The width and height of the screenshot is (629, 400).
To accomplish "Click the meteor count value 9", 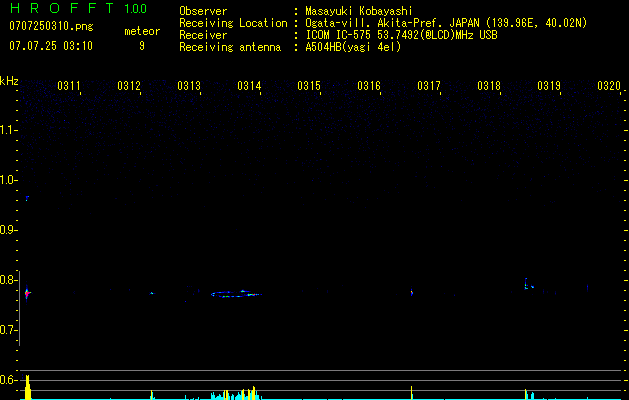I will (x=142, y=46).
